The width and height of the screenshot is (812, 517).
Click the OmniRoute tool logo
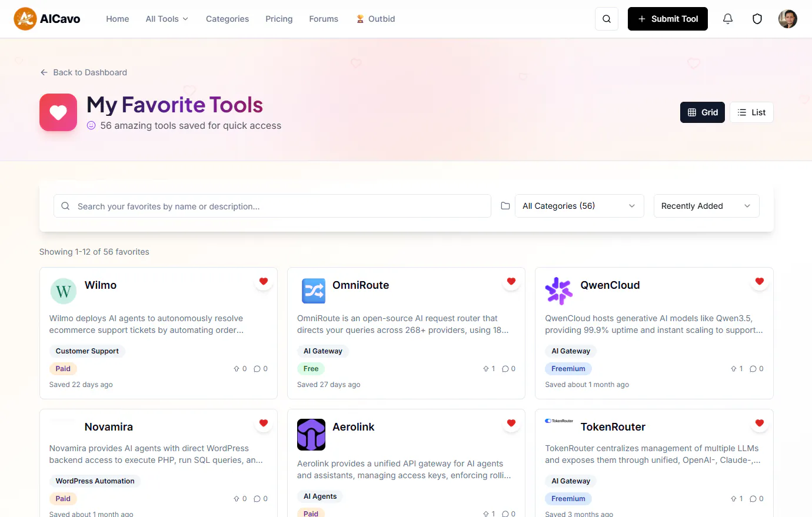point(314,291)
